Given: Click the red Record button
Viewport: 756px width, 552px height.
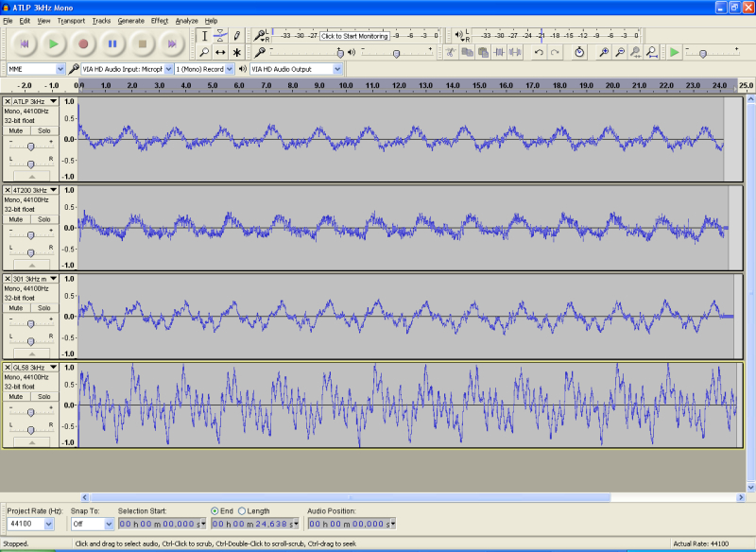Looking at the screenshot, I should point(83,43).
